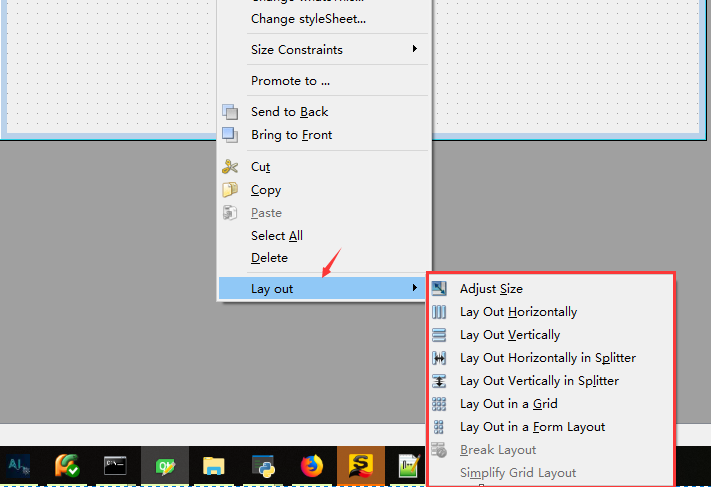This screenshot has width=711, height=487.
Task: Open Firefox from the taskbar
Action: pyautogui.click(x=312, y=466)
